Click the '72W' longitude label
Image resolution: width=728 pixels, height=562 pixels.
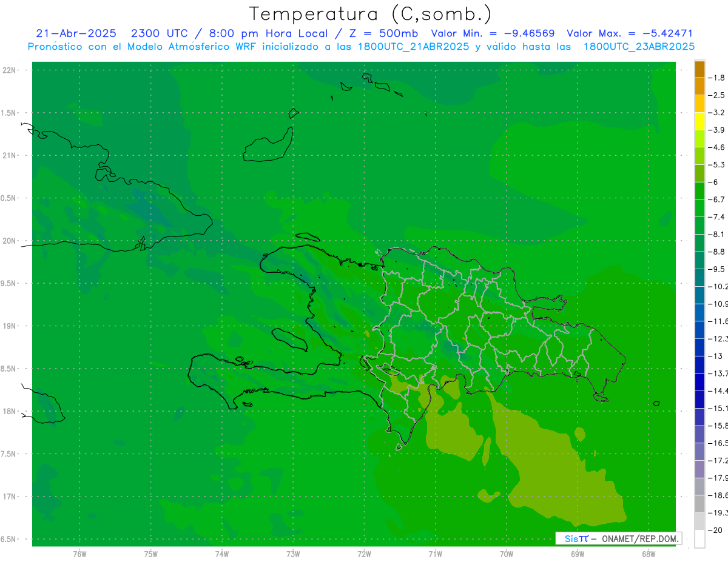click(x=364, y=554)
